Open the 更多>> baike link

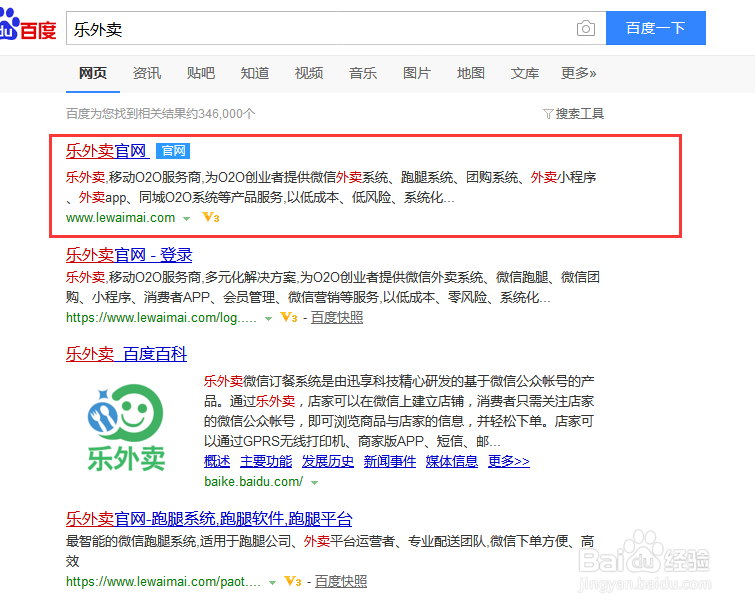tap(508, 461)
